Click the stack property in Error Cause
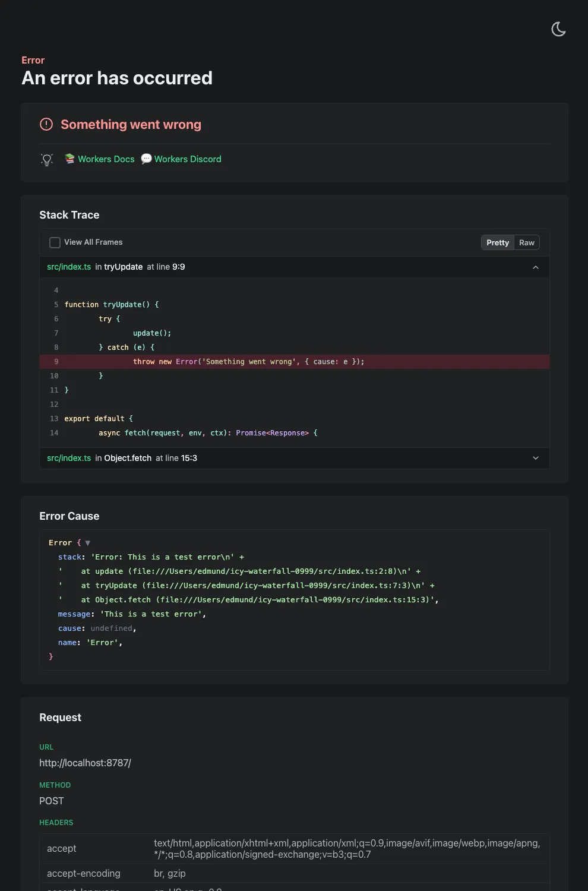 [x=69, y=557]
